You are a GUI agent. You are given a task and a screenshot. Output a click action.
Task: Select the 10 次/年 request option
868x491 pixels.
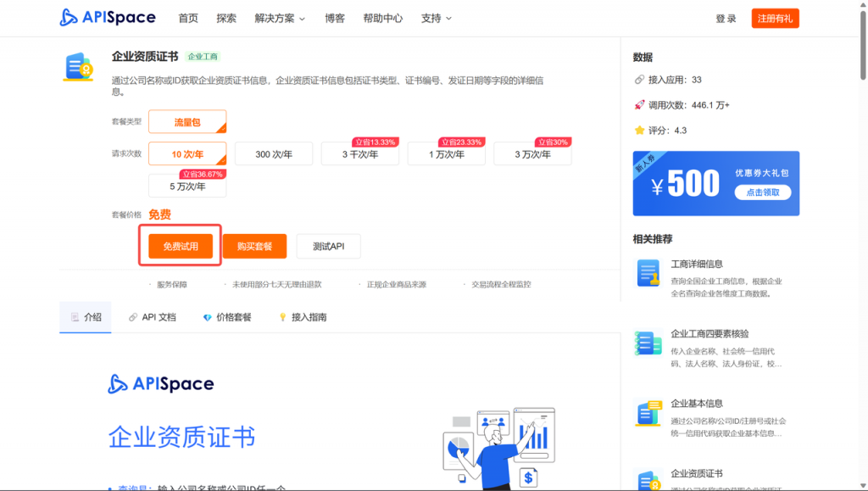[187, 153]
